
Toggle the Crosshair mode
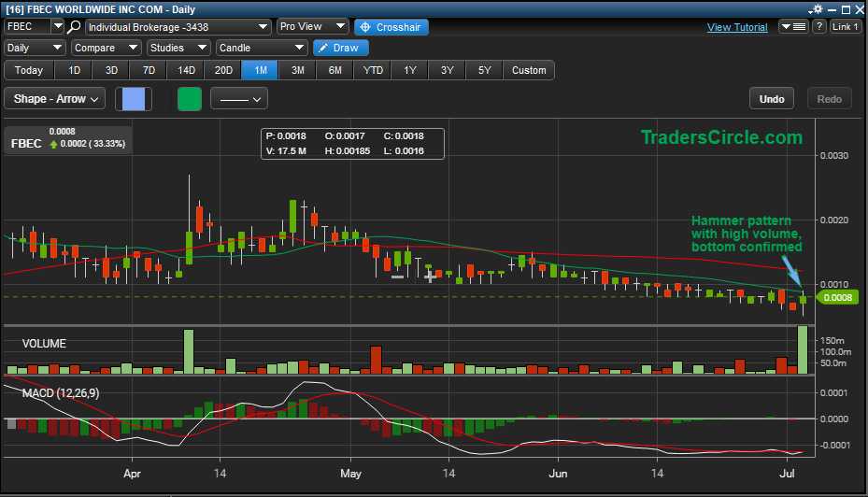(x=391, y=27)
